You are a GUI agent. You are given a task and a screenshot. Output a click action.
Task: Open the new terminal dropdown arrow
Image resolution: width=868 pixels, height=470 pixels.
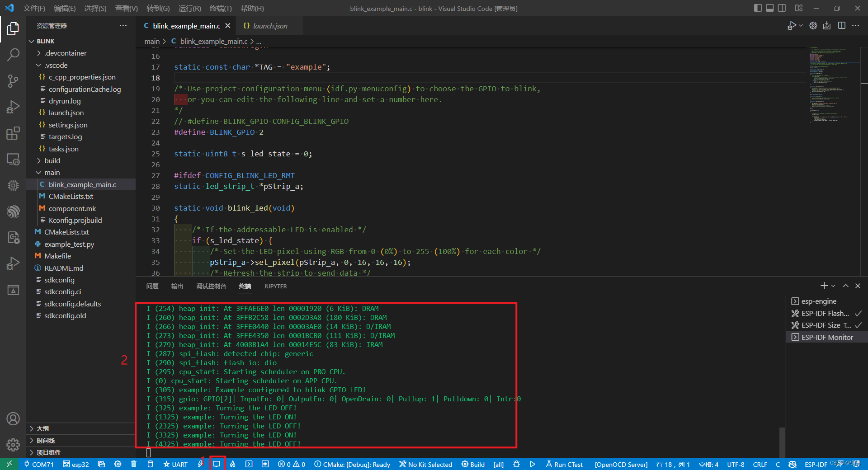pyautogui.click(x=833, y=286)
